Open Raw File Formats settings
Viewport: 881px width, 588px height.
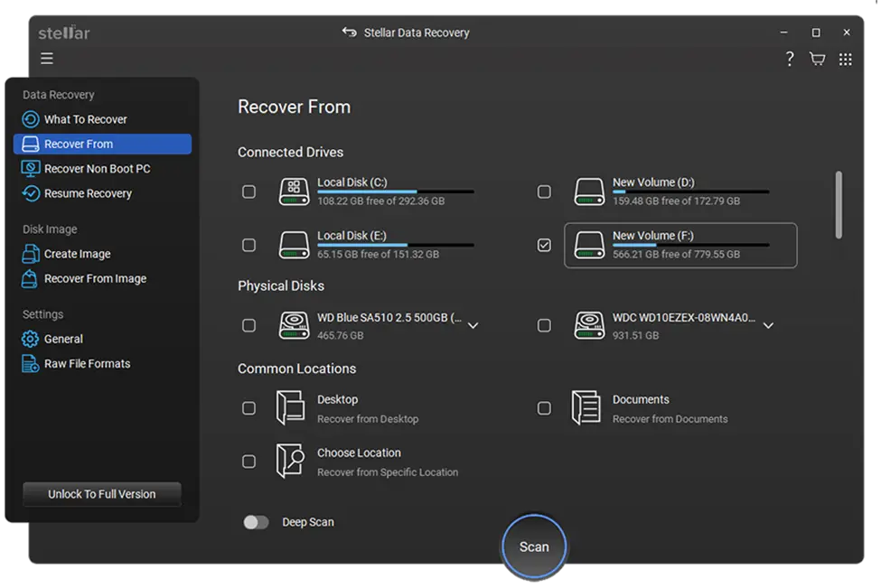pos(87,364)
